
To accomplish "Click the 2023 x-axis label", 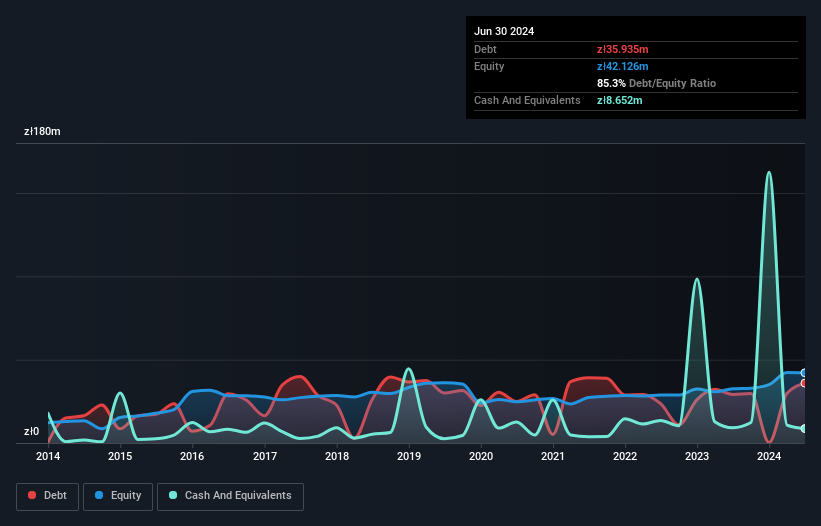I will [697, 456].
